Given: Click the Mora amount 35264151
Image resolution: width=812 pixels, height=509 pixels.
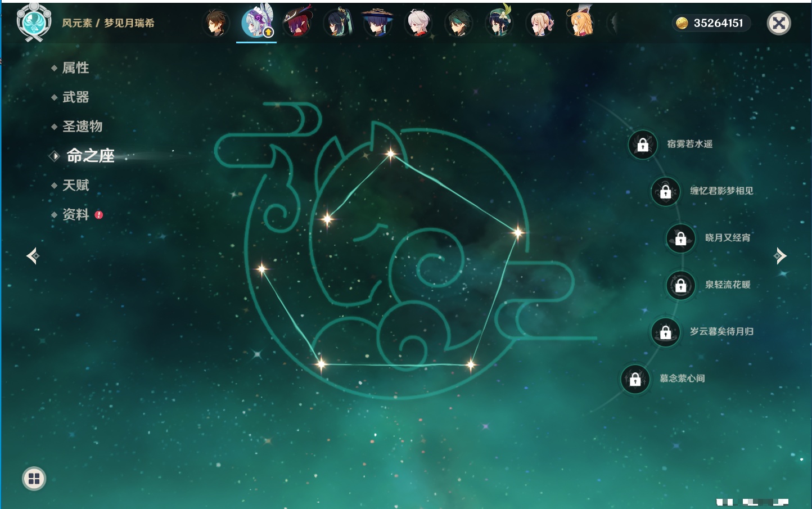Looking at the screenshot, I should [x=718, y=23].
